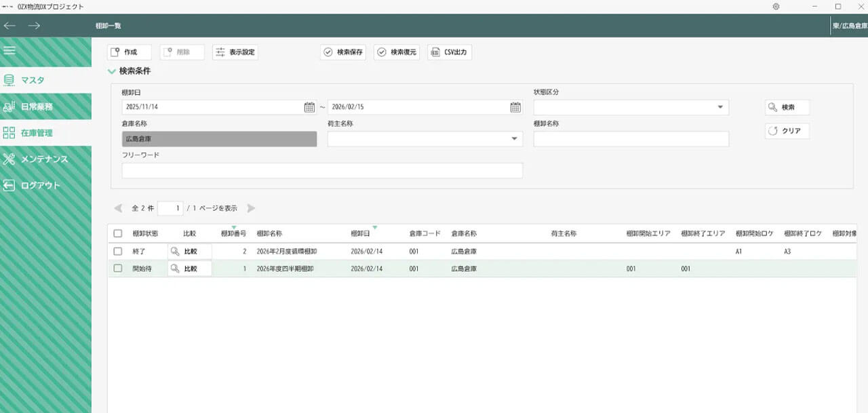This screenshot has height=413, width=868.
Task: Toggle the select-all checkbox in table header
Action: [x=118, y=233]
